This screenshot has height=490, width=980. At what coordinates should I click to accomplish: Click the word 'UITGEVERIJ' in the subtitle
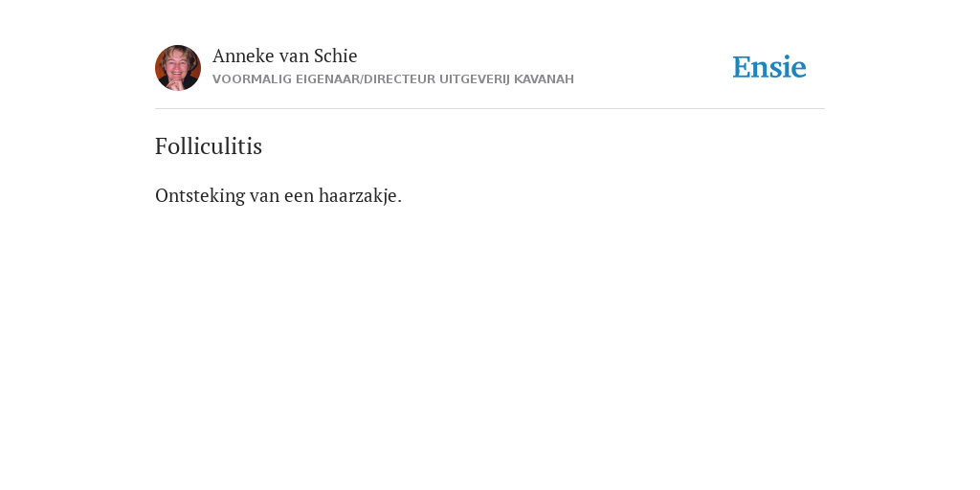pos(475,79)
